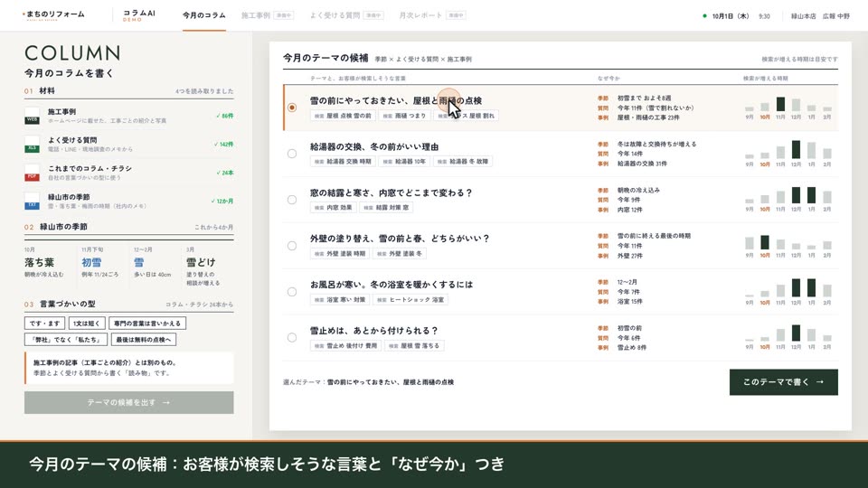
Task: Click the 雨樋 つまり search keyword chip
Action: click(x=405, y=116)
